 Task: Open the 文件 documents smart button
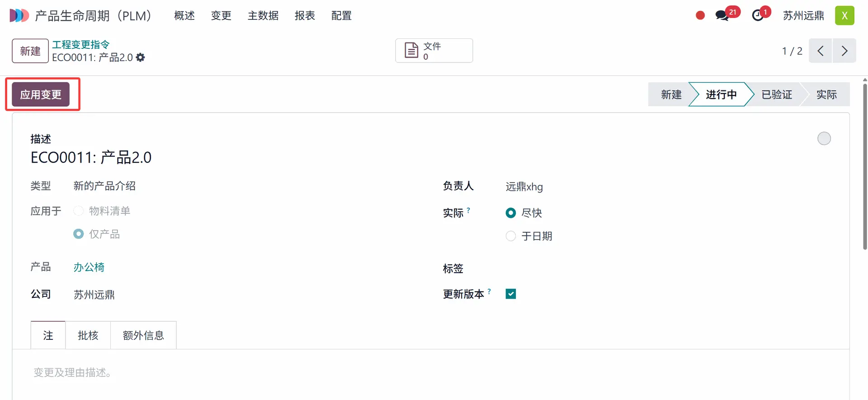click(434, 51)
